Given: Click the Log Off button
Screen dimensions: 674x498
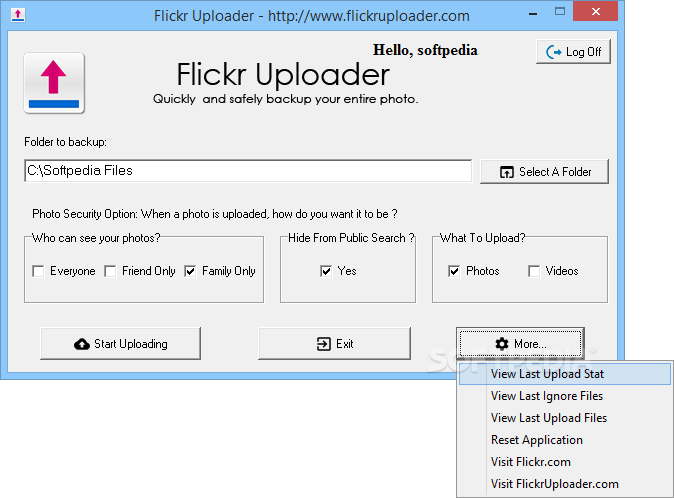Looking at the screenshot, I should pyautogui.click(x=573, y=52).
